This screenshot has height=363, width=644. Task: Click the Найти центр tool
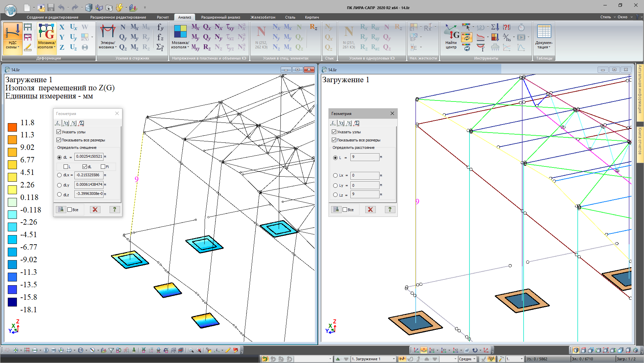(x=451, y=37)
